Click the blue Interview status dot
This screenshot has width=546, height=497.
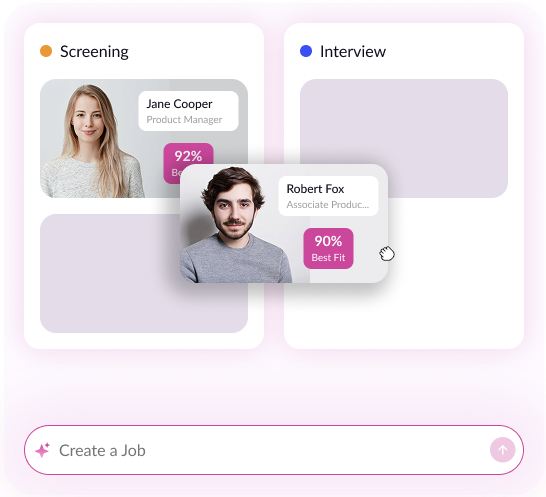pos(306,51)
